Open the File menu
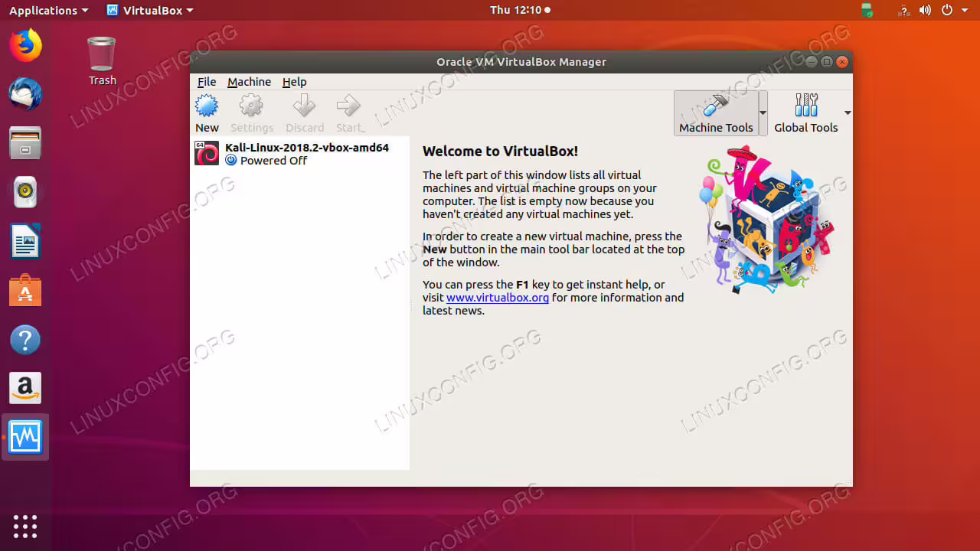Image resolution: width=980 pixels, height=551 pixels. pos(207,82)
